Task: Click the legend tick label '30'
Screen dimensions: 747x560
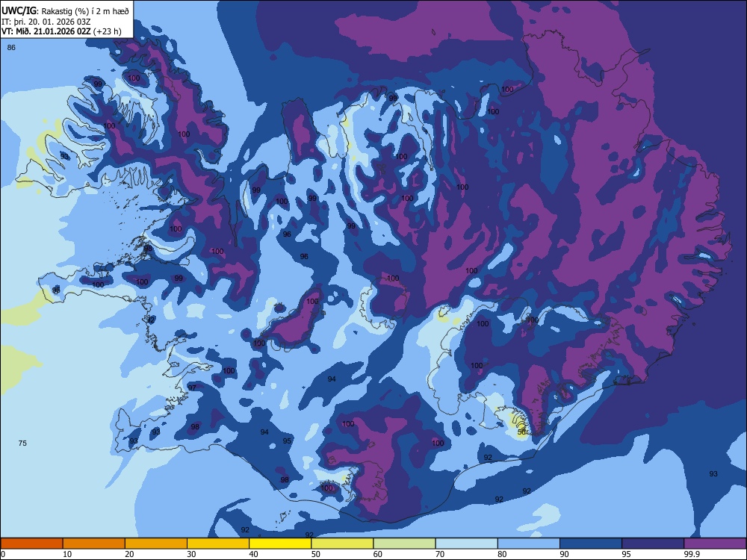Action: pyautogui.click(x=191, y=554)
